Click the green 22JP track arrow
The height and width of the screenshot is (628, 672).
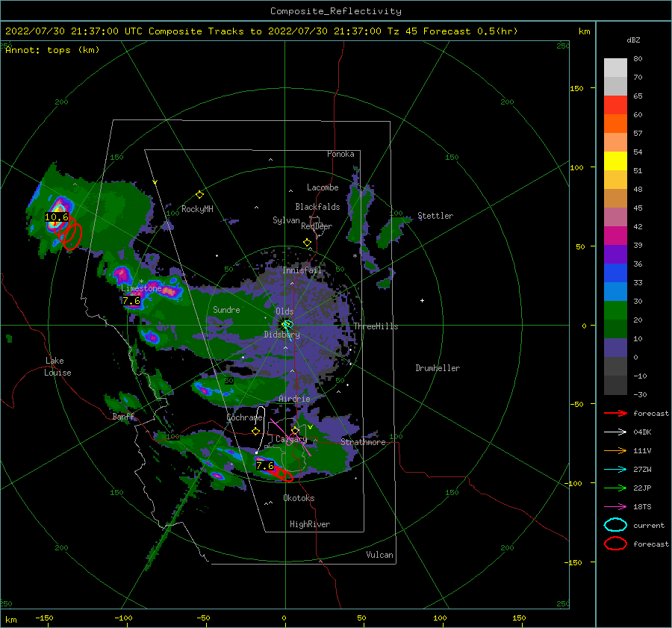pyautogui.click(x=615, y=488)
